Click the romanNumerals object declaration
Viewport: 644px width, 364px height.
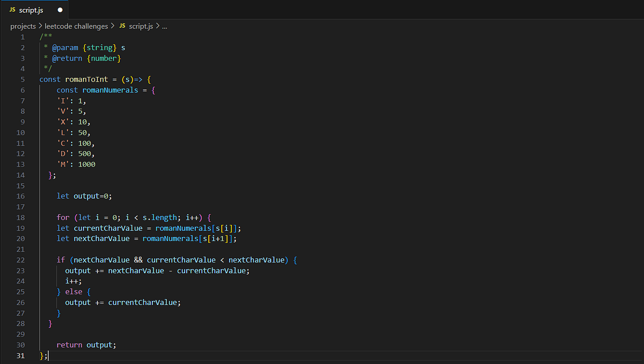point(110,90)
